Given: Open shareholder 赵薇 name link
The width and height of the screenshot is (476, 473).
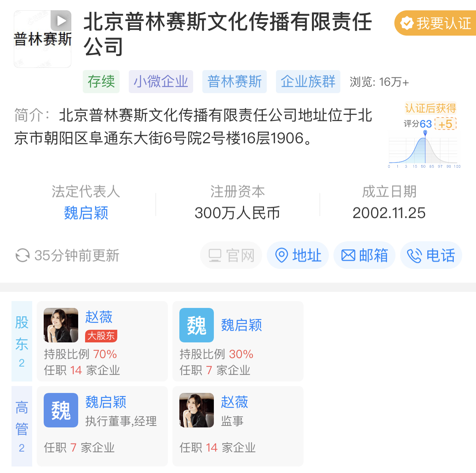Looking at the screenshot, I should coord(99,317).
